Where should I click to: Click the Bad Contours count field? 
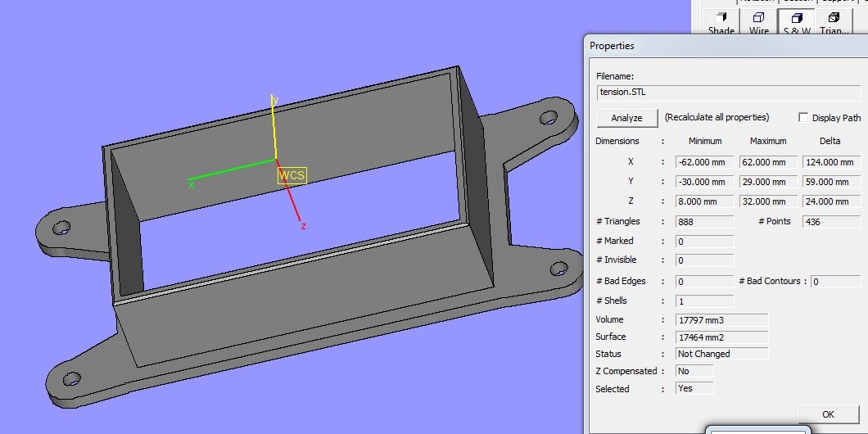tap(836, 281)
